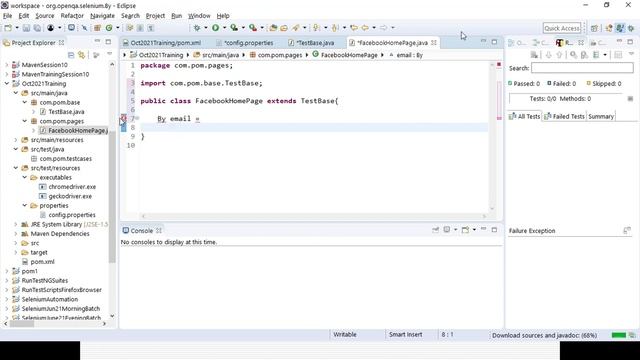The width and height of the screenshot is (640, 360).
Task: Click the New Java Package toolbar icon
Action: [x=97, y=28]
